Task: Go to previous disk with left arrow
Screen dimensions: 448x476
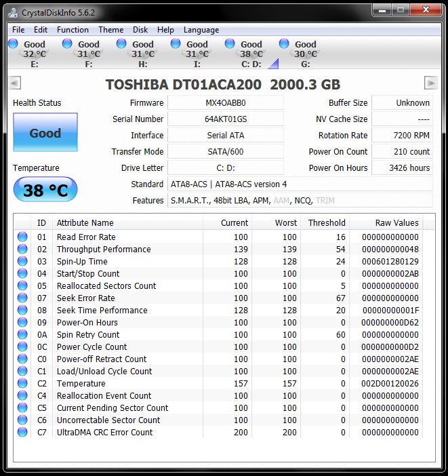Action: [x=15, y=83]
